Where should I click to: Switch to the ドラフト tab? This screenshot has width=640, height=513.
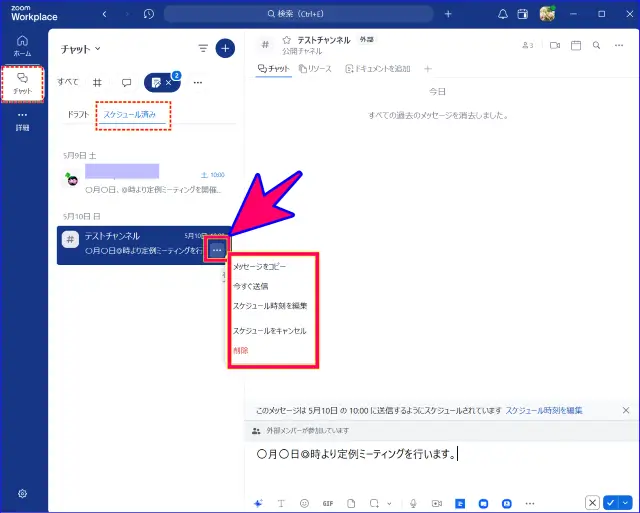tap(78, 115)
